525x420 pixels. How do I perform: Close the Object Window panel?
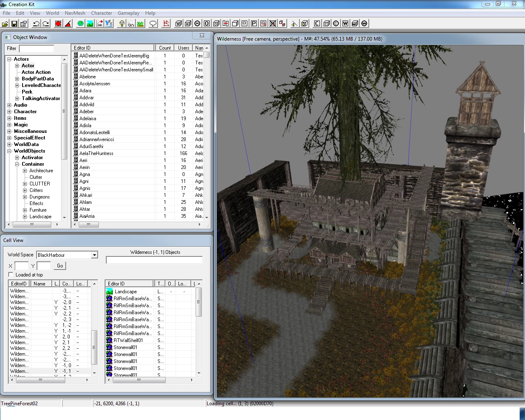[x=202, y=36]
